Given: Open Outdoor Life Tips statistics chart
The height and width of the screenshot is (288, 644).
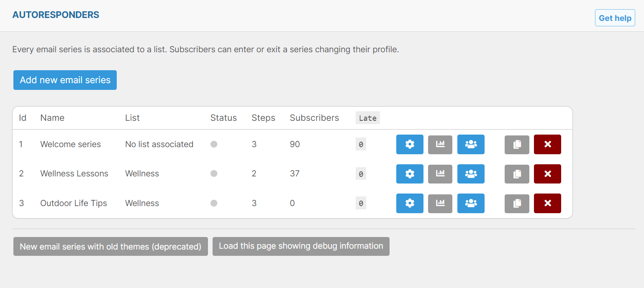Looking at the screenshot, I should tap(440, 203).
